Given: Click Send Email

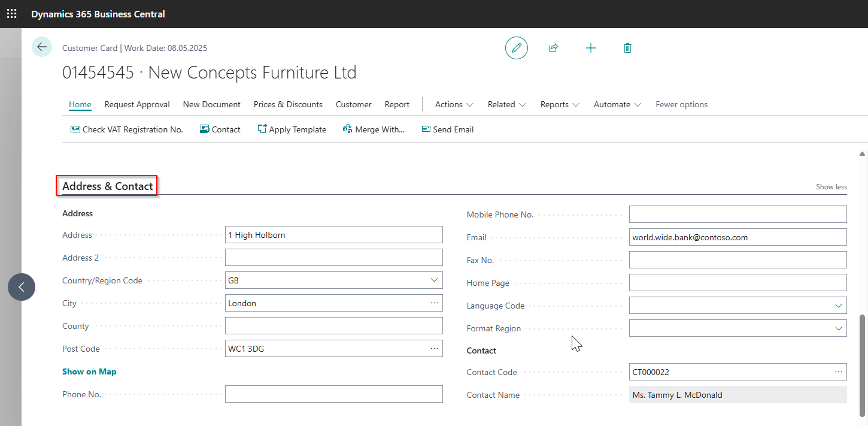Looking at the screenshot, I should [x=448, y=129].
